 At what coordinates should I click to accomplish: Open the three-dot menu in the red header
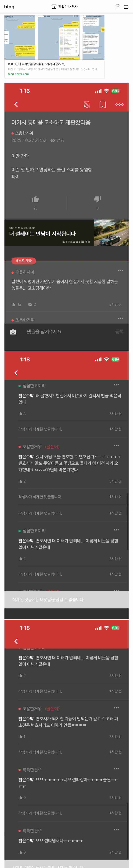[119, 105]
